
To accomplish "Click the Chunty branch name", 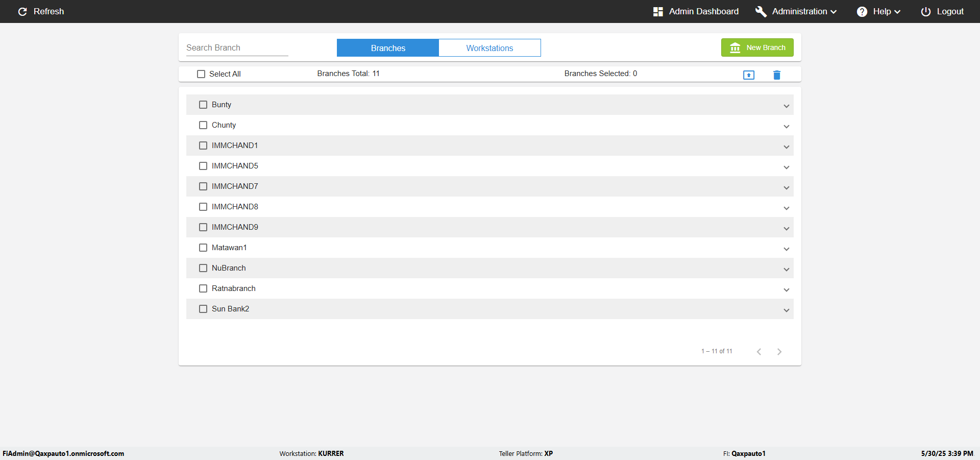I will [224, 125].
